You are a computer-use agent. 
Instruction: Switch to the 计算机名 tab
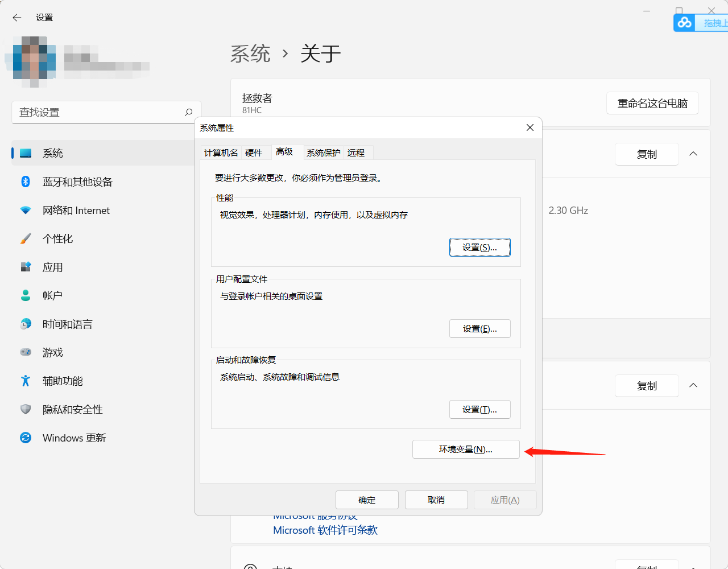coord(221,152)
